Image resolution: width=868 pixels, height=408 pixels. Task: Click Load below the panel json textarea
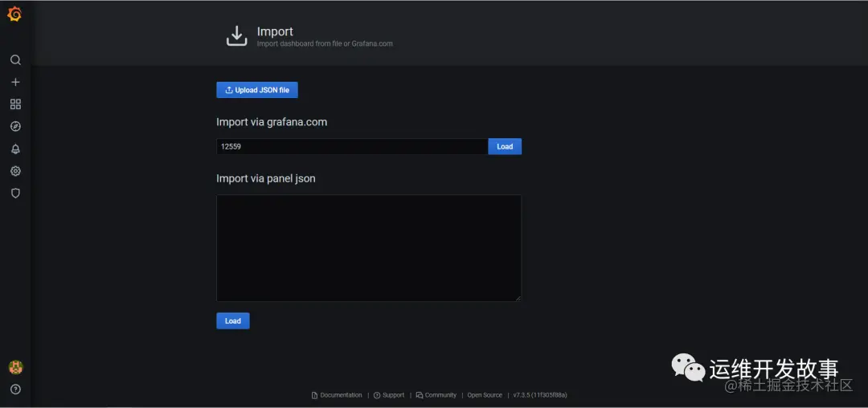(233, 321)
